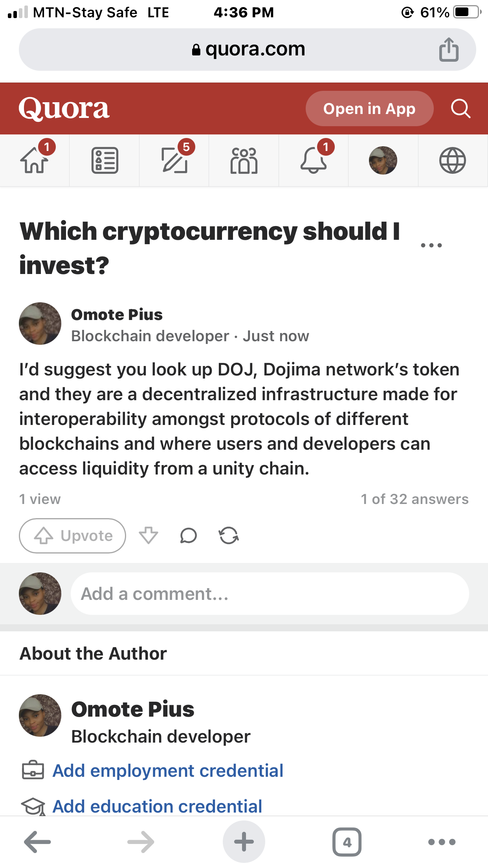Upvote the DOJ answer

click(x=73, y=536)
